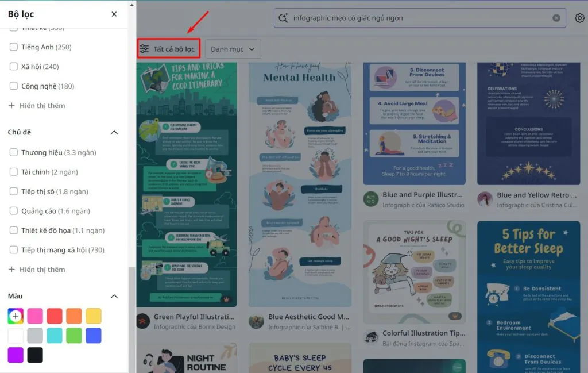Pick the turquoise color swatch

[55, 336]
